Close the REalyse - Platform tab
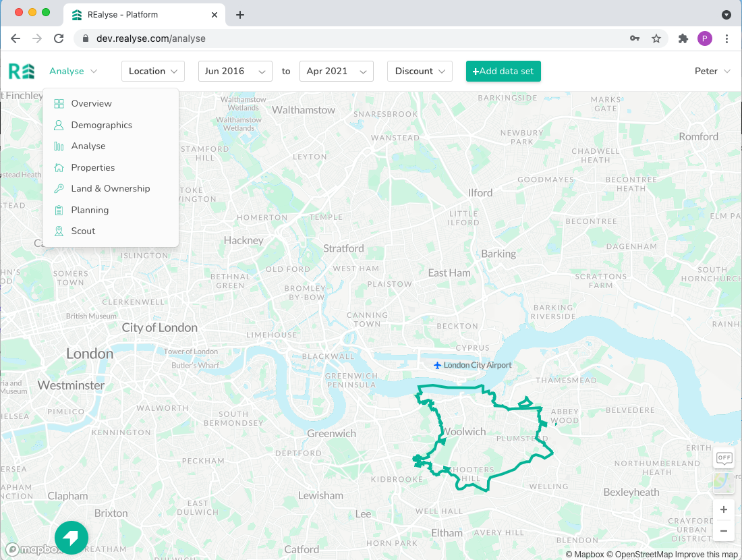The width and height of the screenshot is (742, 560). 215,15
